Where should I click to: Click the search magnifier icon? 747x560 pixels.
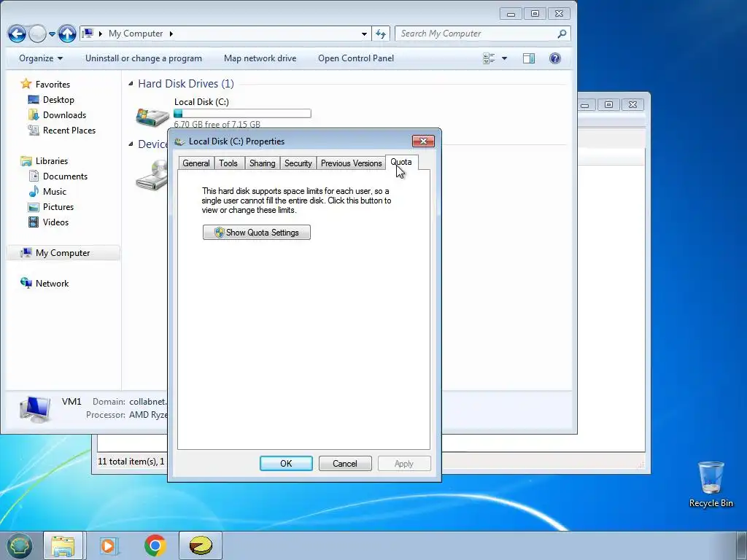click(562, 34)
